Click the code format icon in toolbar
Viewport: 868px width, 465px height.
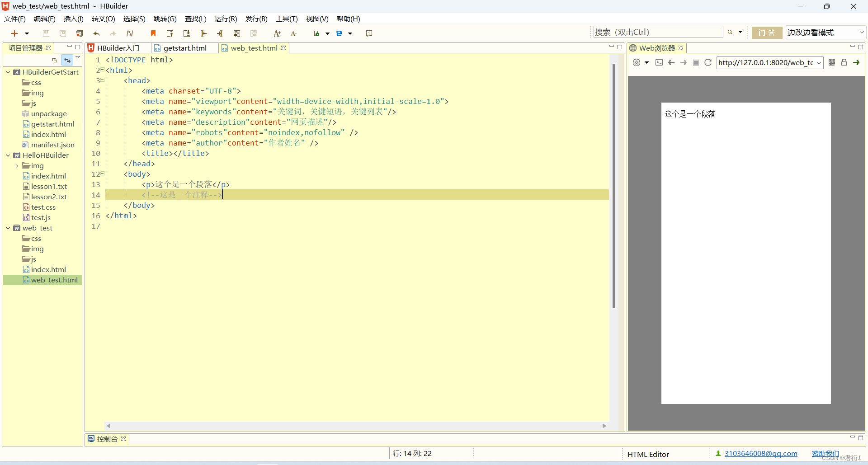pyautogui.click(x=130, y=33)
